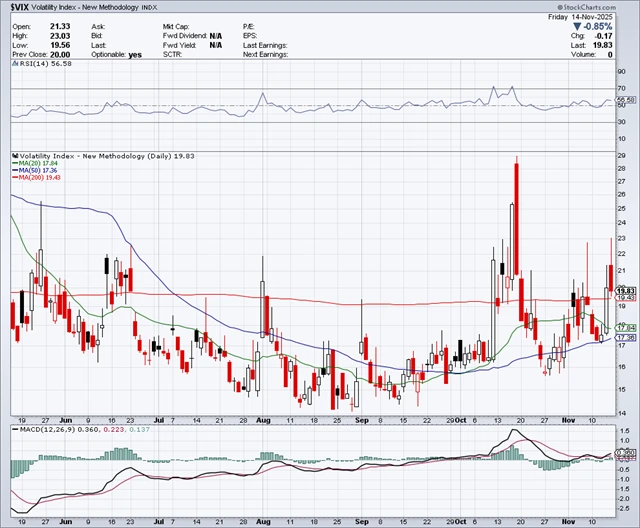Click the 17.84 MA(20) value tag on axis
Image resolution: width=640 pixels, height=528 pixels.
(x=626, y=327)
